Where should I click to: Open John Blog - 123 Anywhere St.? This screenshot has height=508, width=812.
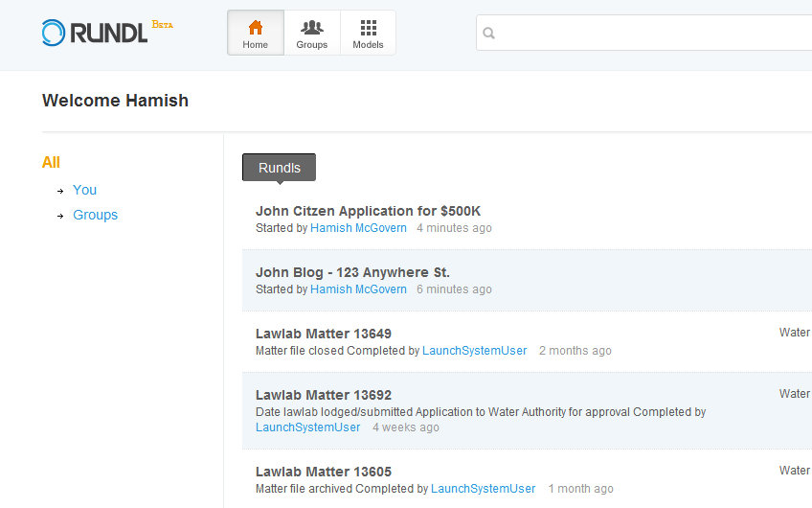coord(352,272)
